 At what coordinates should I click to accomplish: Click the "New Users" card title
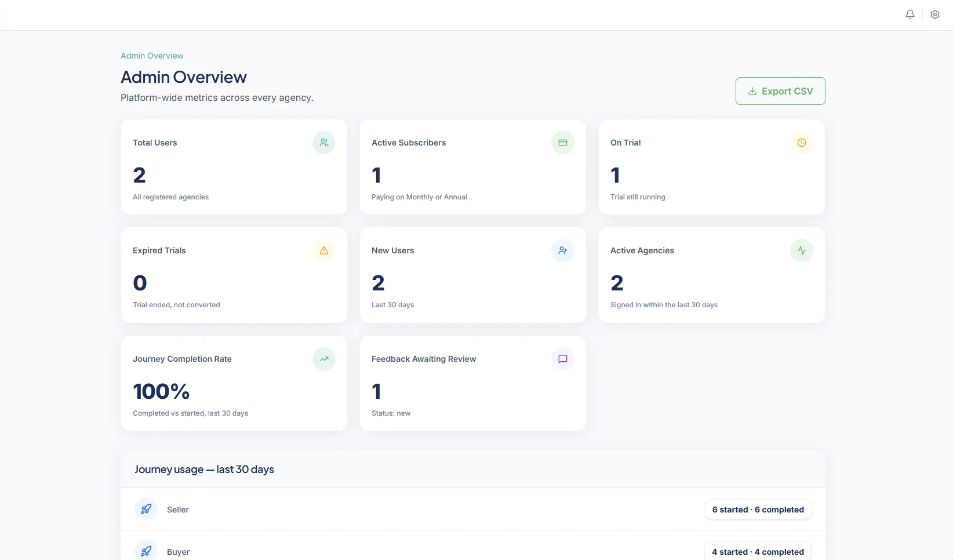pos(393,250)
